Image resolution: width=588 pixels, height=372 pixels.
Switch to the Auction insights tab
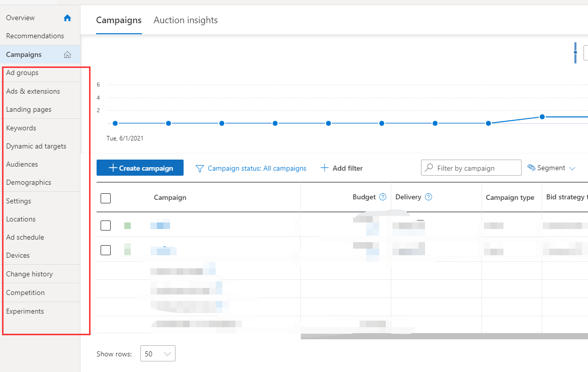coord(186,20)
